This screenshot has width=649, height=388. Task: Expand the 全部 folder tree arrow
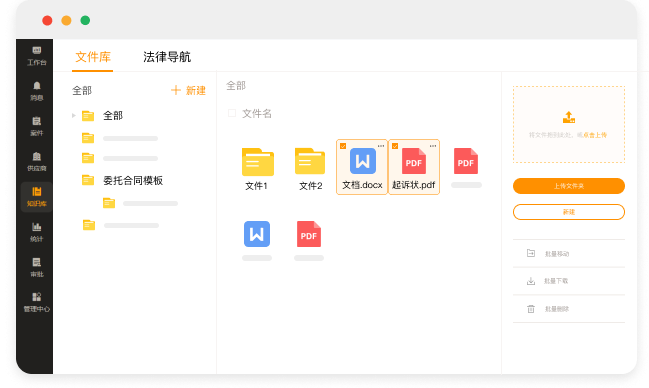(x=74, y=116)
